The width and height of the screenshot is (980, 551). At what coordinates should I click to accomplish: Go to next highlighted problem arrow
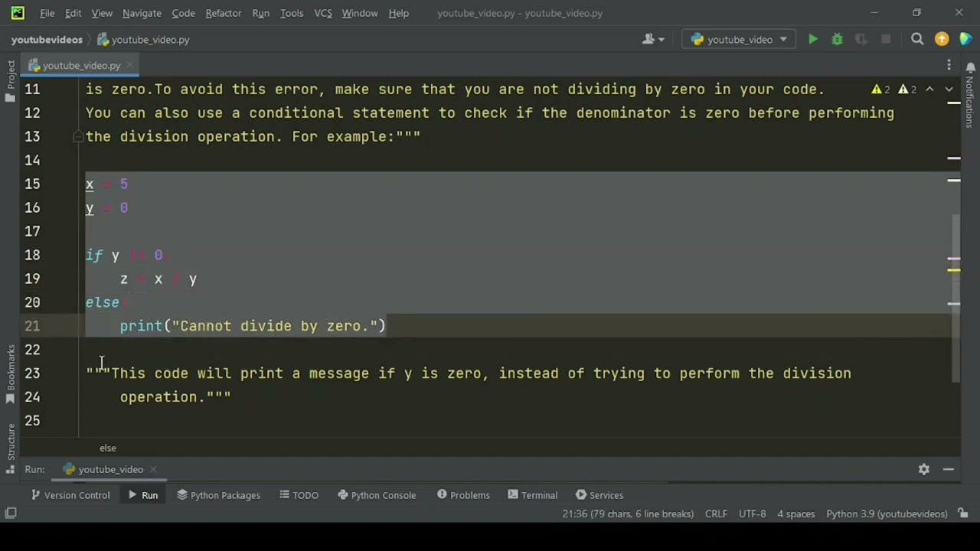tap(949, 90)
